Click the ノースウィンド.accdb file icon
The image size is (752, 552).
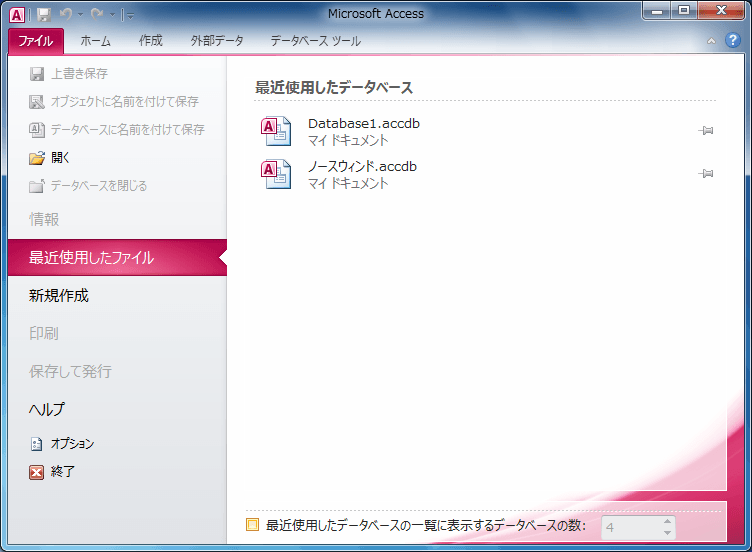pyautogui.click(x=276, y=174)
